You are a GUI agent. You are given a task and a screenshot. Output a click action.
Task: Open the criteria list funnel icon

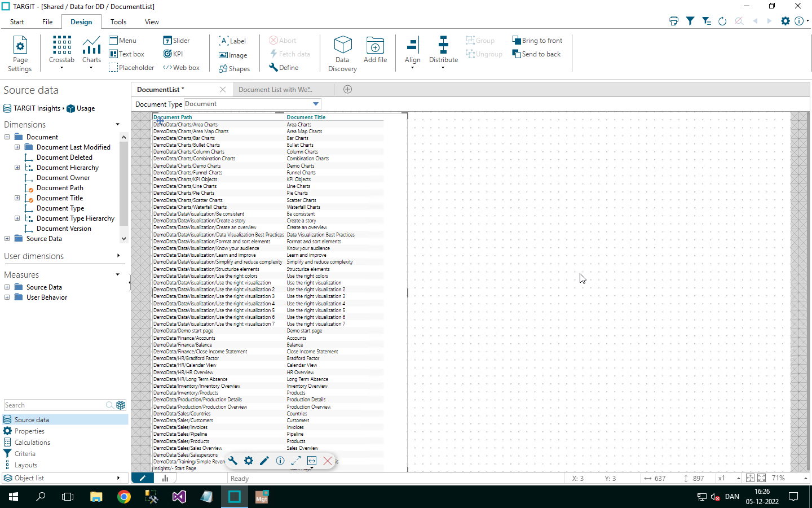coord(707,21)
